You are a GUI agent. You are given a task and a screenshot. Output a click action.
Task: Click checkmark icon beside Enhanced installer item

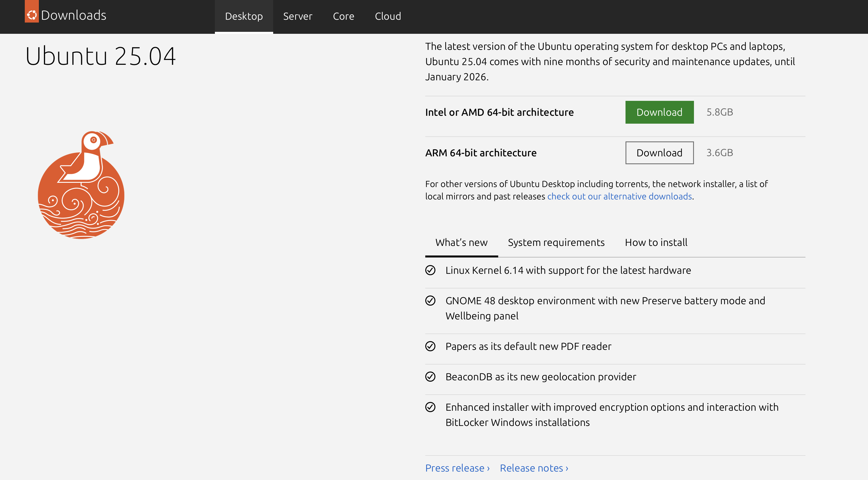tap(430, 407)
